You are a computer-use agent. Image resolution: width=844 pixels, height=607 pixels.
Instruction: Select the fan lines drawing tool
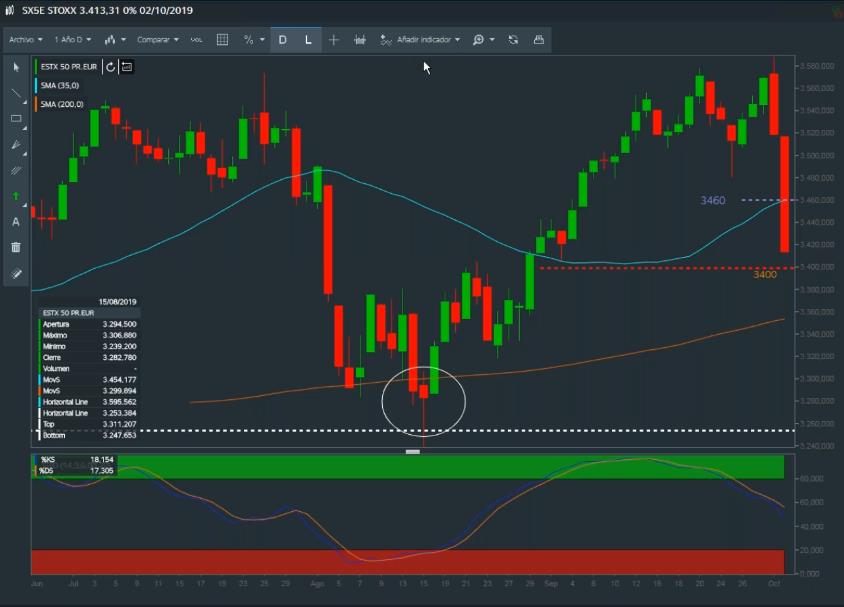tap(16, 145)
